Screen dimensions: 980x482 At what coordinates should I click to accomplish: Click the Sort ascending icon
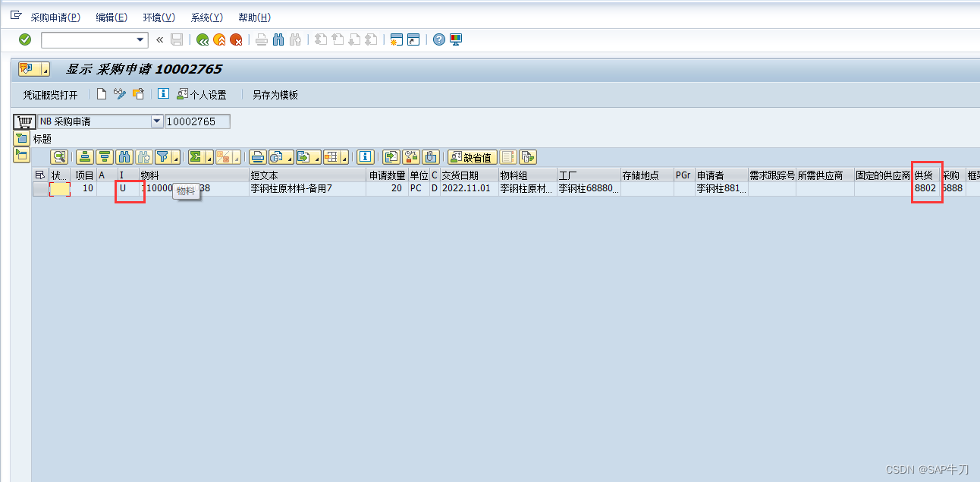pos(85,157)
